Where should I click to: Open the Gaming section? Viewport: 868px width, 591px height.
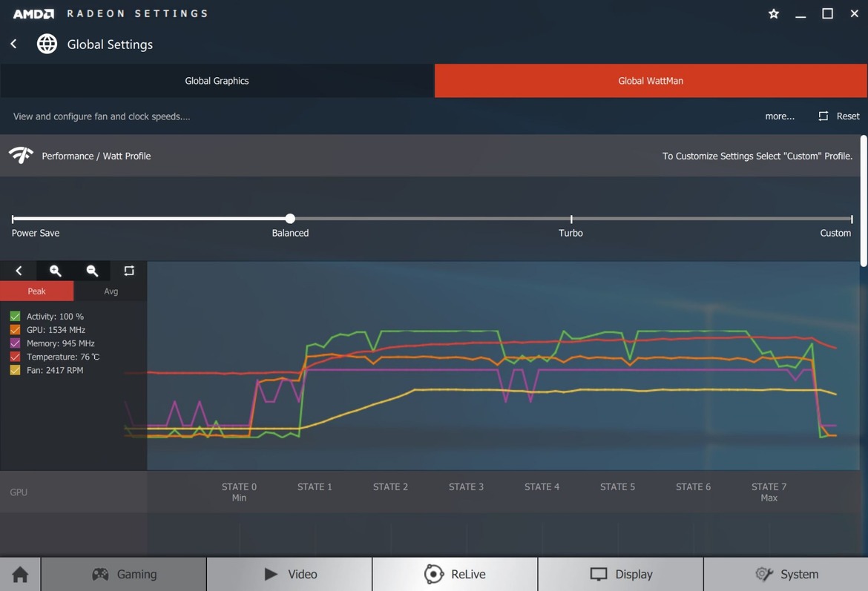[x=124, y=575]
